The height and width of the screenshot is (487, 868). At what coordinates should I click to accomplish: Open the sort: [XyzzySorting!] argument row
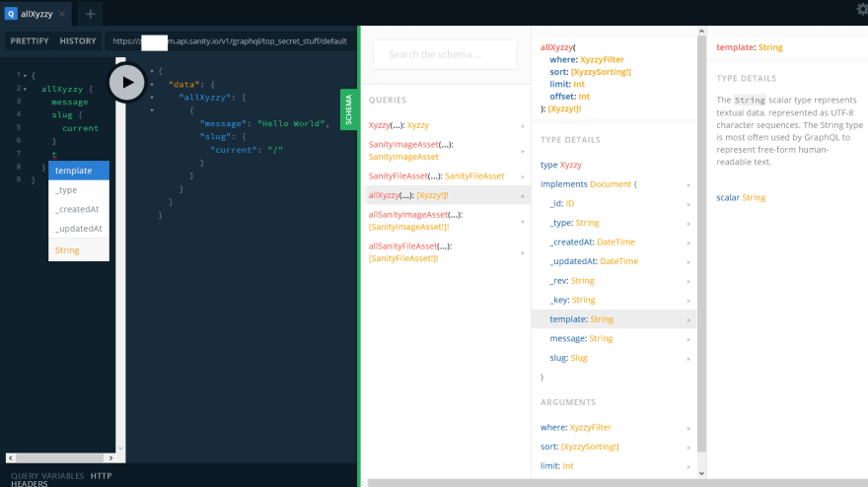[x=614, y=447]
